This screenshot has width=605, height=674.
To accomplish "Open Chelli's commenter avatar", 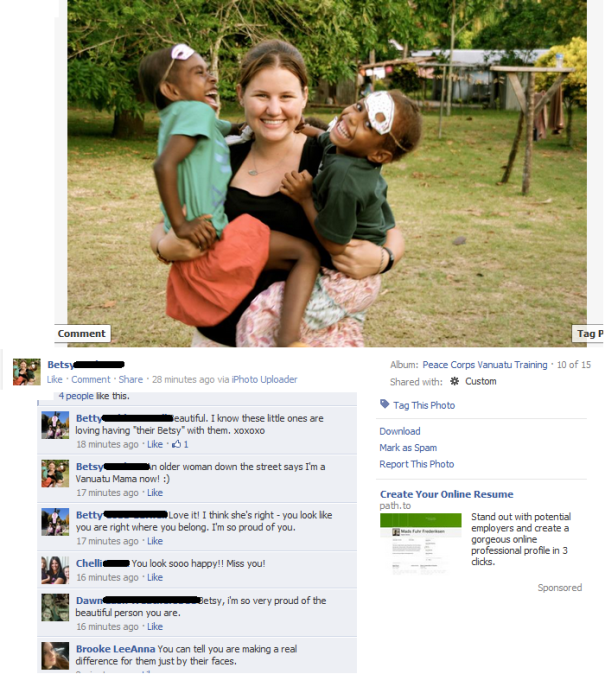I will pyautogui.click(x=55, y=570).
